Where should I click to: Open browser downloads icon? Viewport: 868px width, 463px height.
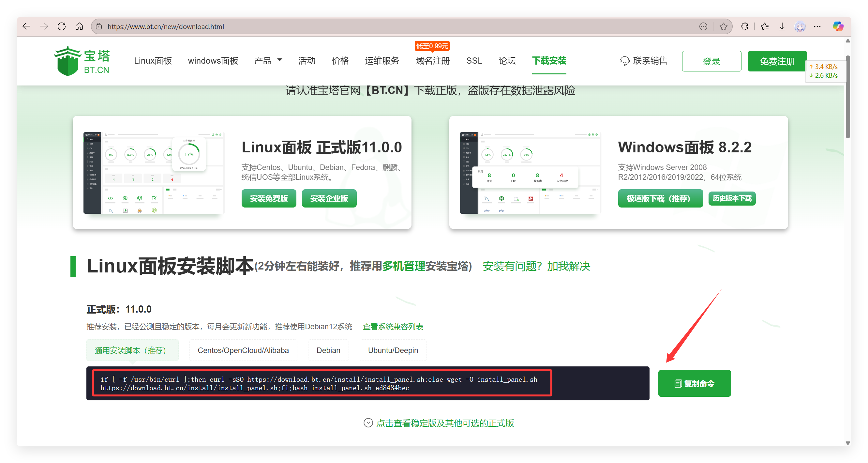pos(782,26)
